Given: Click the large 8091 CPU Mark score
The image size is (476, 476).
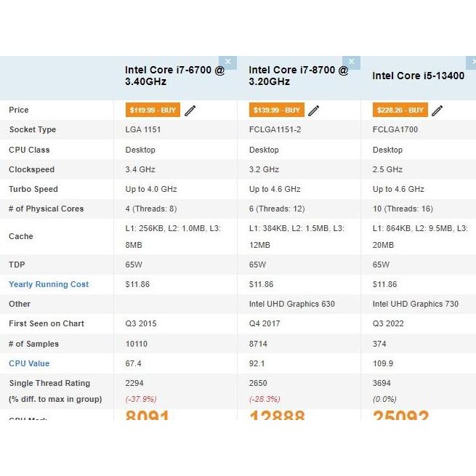Looking at the screenshot, I should tap(148, 415).
